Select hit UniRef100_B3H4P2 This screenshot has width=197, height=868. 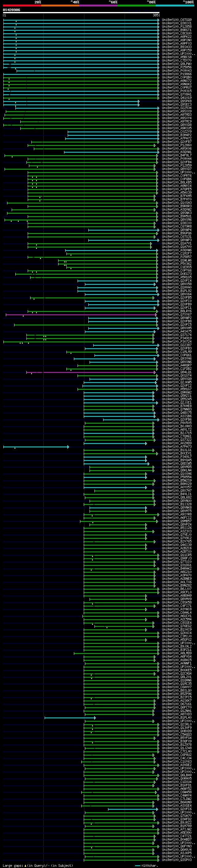click(x=177, y=135)
